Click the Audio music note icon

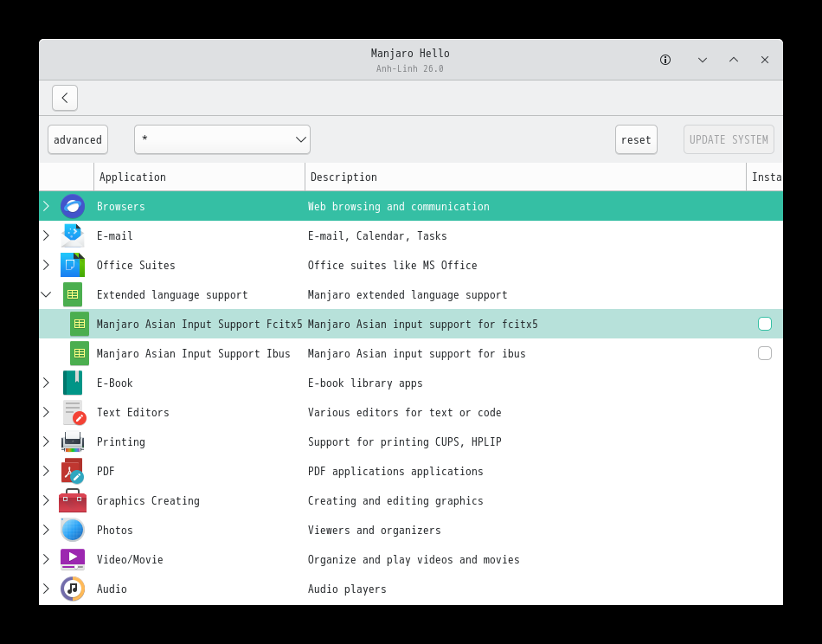click(x=73, y=589)
